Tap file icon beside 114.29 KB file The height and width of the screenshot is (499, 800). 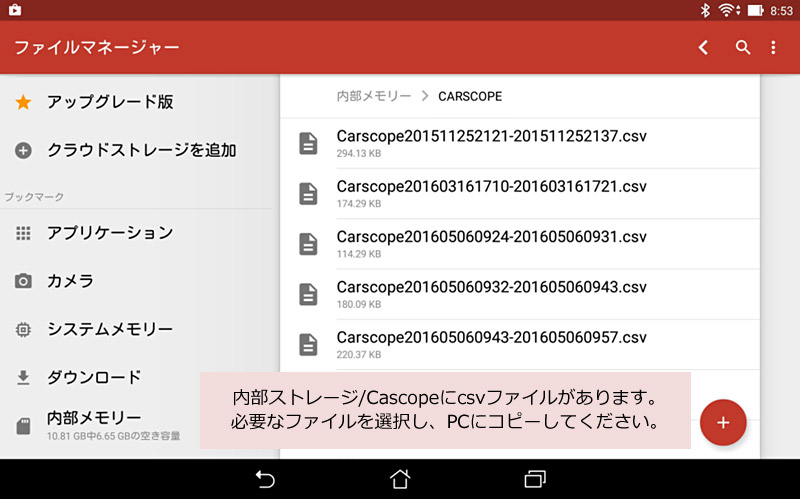tap(308, 244)
